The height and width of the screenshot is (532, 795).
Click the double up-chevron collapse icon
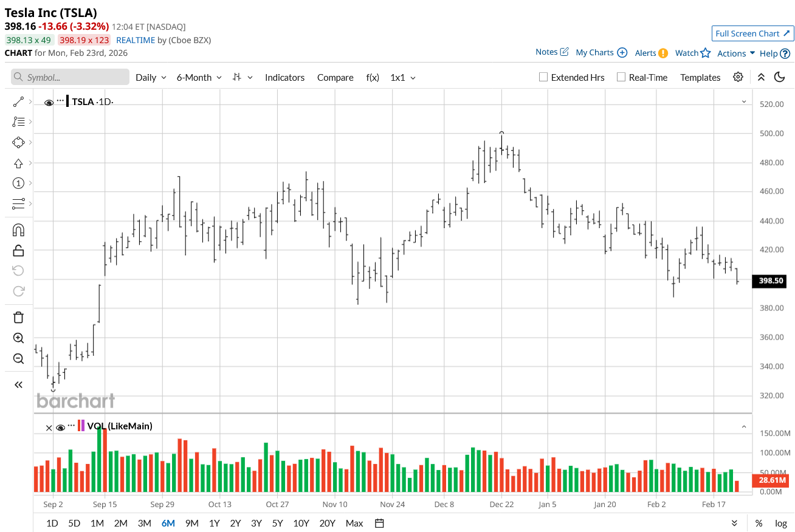[761, 77]
